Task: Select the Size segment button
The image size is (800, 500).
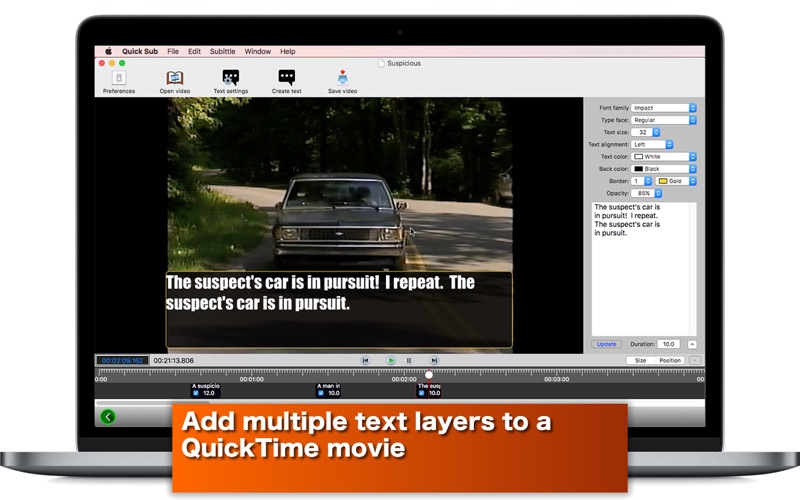Action: (x=640, y=360)
